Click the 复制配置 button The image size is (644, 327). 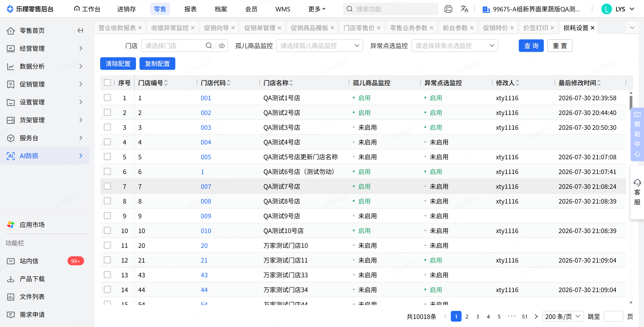point(157,64)
